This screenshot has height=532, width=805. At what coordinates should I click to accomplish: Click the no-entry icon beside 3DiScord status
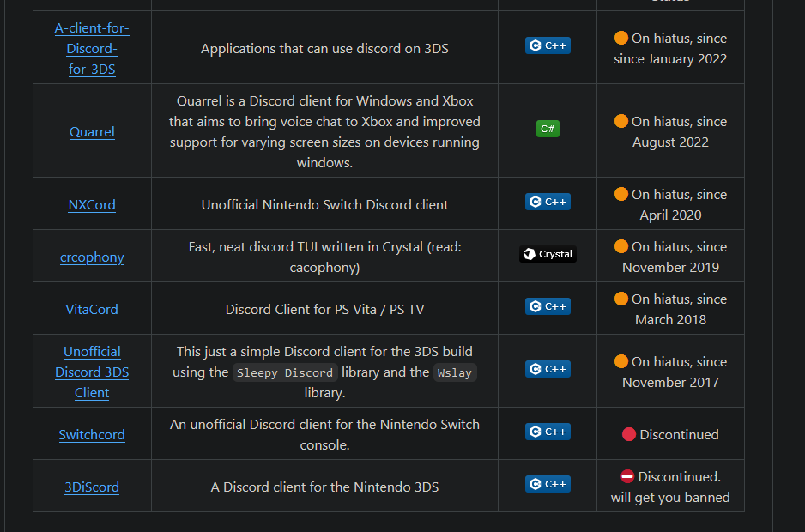[x=627, y=476]
